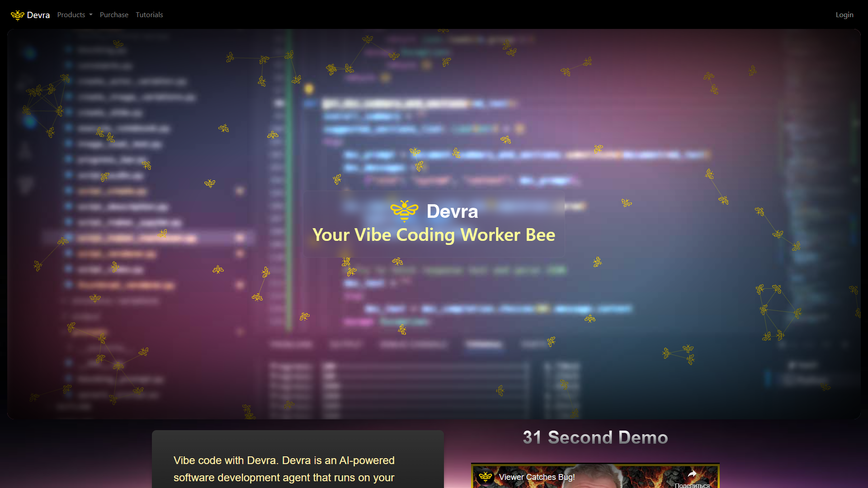Viewport: 868px width, 488px height.
Task: Click the Devra hero title text
Action: coord(452,211)
